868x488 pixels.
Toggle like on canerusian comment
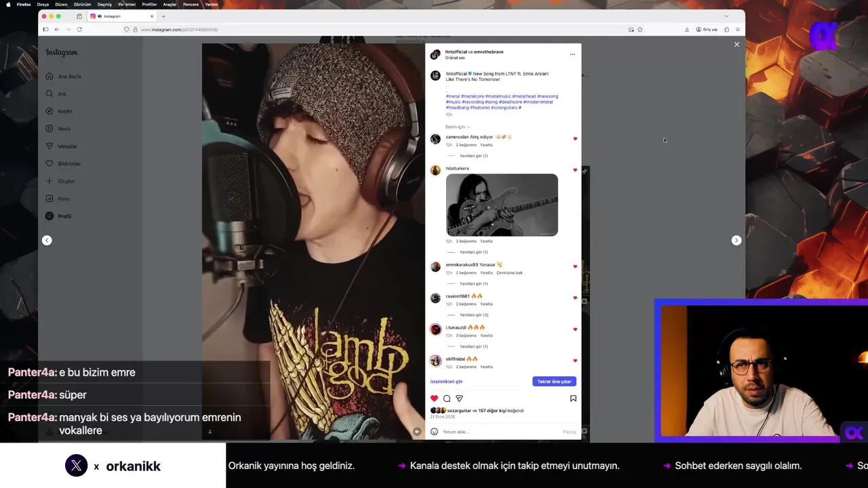[575, 139]
